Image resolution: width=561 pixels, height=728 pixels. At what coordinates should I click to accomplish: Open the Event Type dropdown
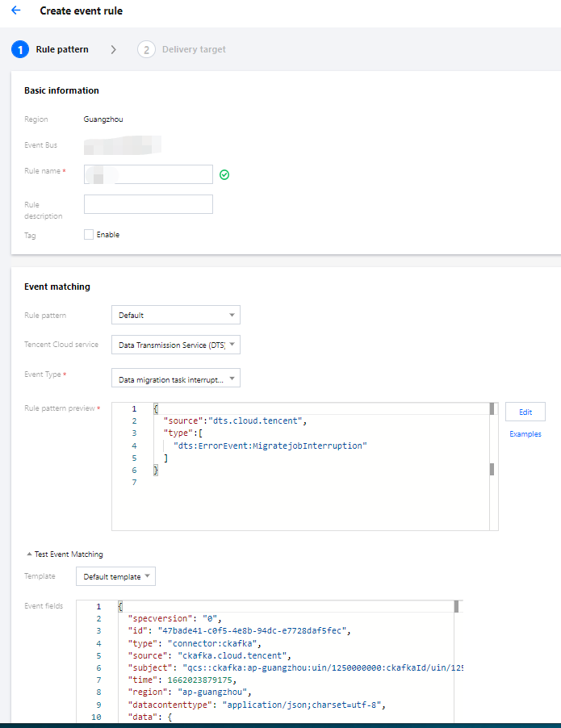pos(175,379)
